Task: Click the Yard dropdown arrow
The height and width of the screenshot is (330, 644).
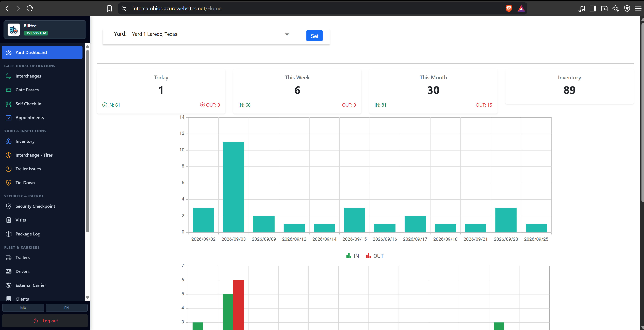Action: click(x=287, y=34)
